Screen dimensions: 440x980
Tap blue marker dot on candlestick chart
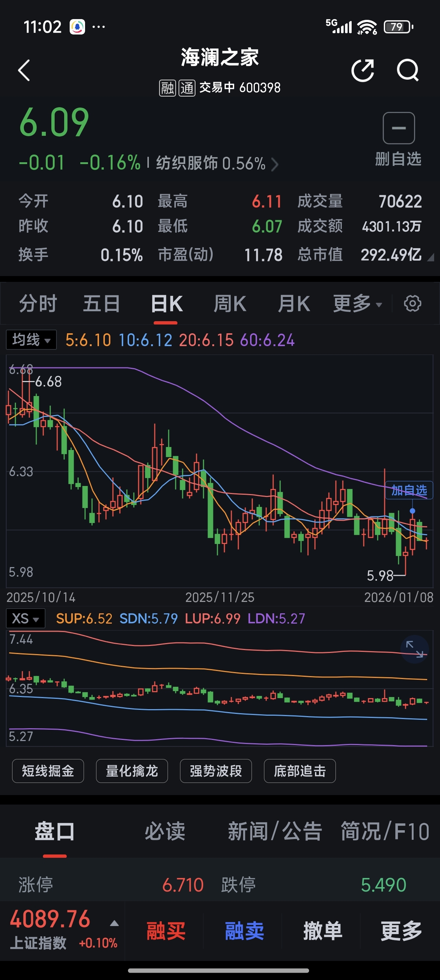pos(412,511)
